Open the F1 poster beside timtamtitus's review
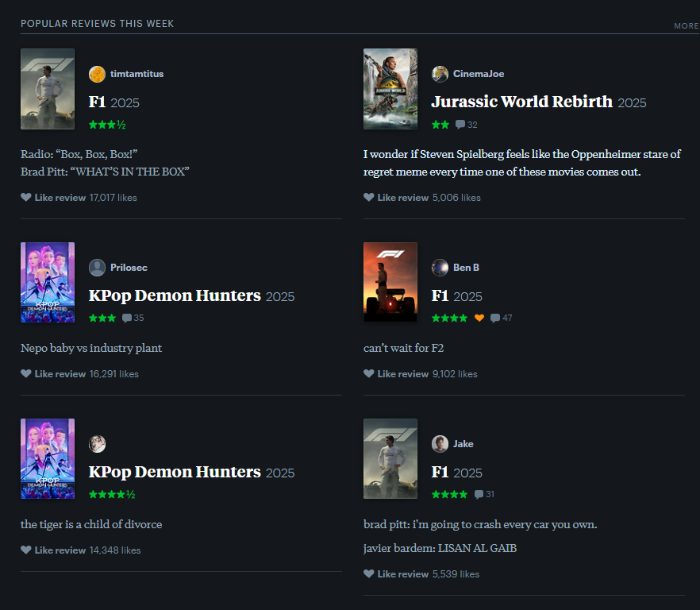The height and width of the screenshot is (610, 700). 48,89
